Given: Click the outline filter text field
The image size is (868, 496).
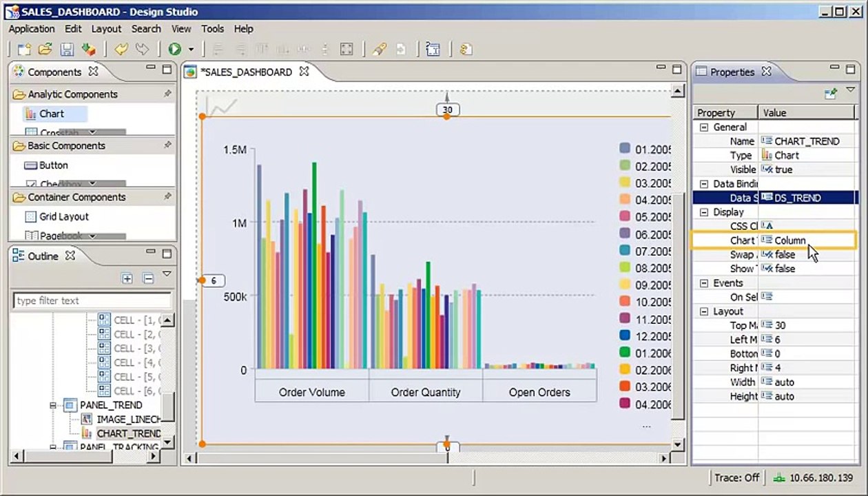Looking at the screenshot, I should 92,300.
